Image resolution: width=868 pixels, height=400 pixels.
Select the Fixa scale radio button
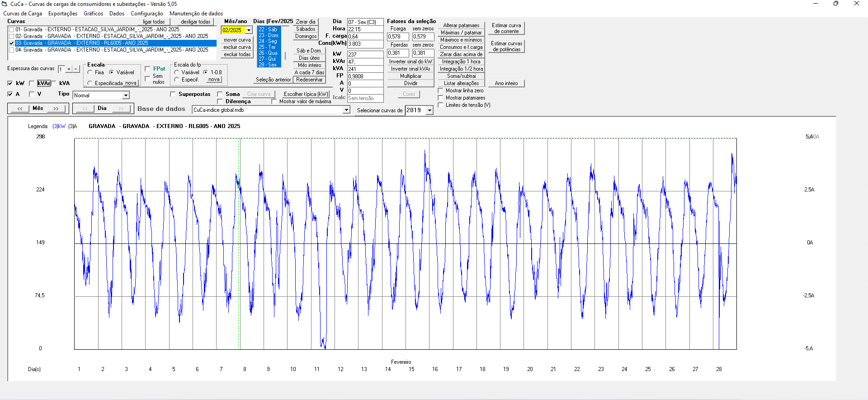pyautogui.click(x=90, y=72)
